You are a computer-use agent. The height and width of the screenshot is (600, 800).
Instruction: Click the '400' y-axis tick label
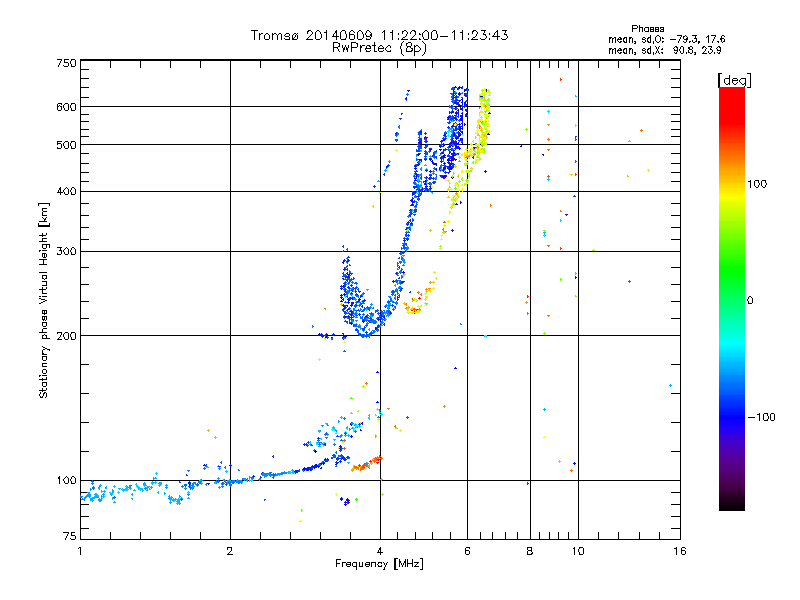[x=67, y=192]
